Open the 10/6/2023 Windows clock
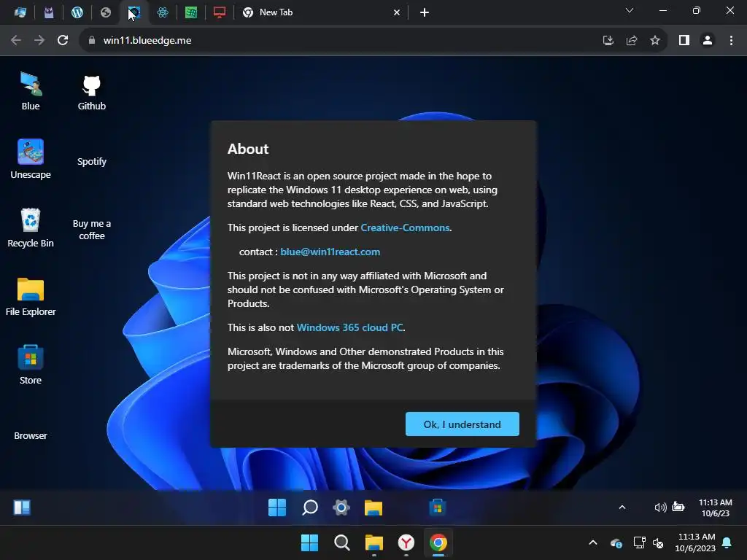747x560 pixels. point(695,542)
